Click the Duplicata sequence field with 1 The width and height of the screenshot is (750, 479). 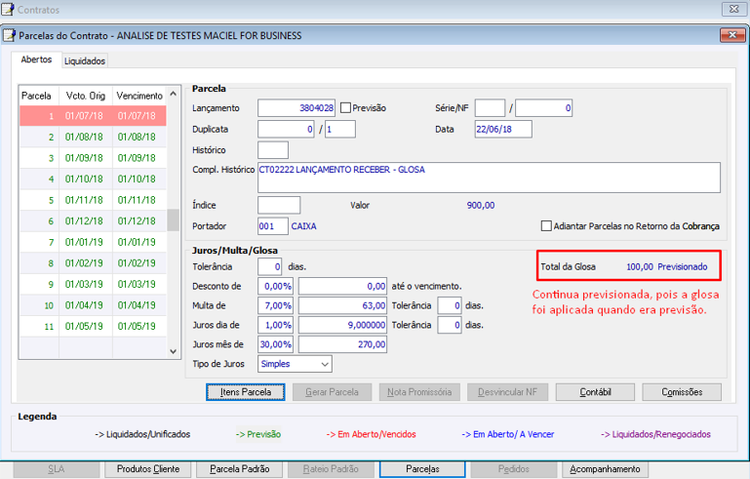pyautogui.click(x=340, y=129)
